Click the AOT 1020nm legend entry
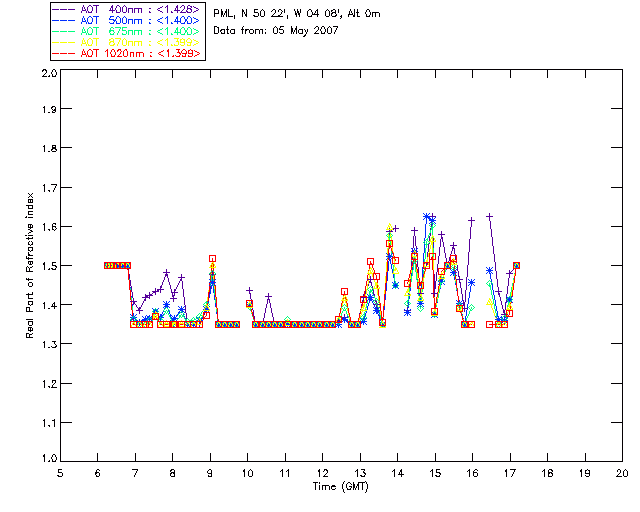The height and width of the screenshot is (512, 640). point(127,53)
